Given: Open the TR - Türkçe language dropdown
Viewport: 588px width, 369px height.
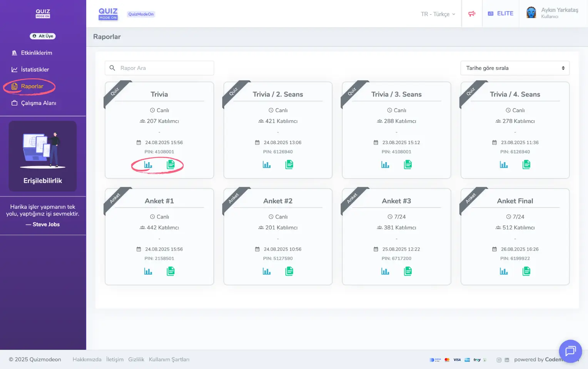Looking at the screenshot, I should tap(438, 14).
